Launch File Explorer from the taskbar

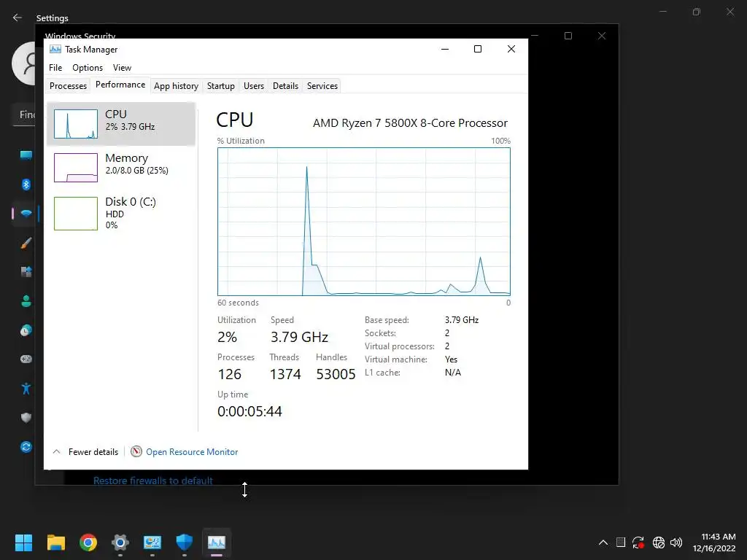click(55, 542)
